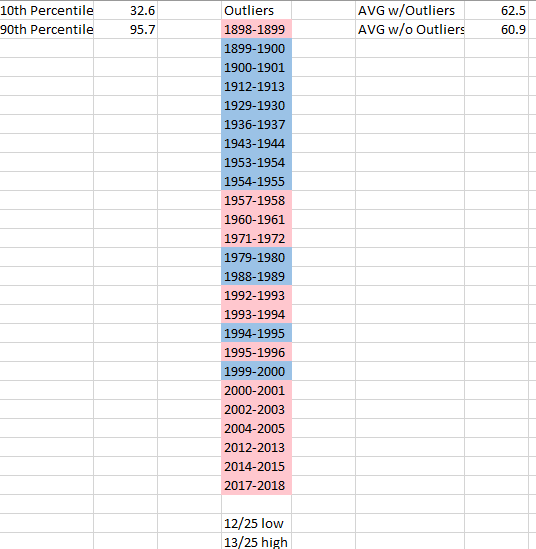Image resolution: width=536 pixels, height=549 pixels.
Task: Select the 10th Percentile label cell
Action: (47, 10)
